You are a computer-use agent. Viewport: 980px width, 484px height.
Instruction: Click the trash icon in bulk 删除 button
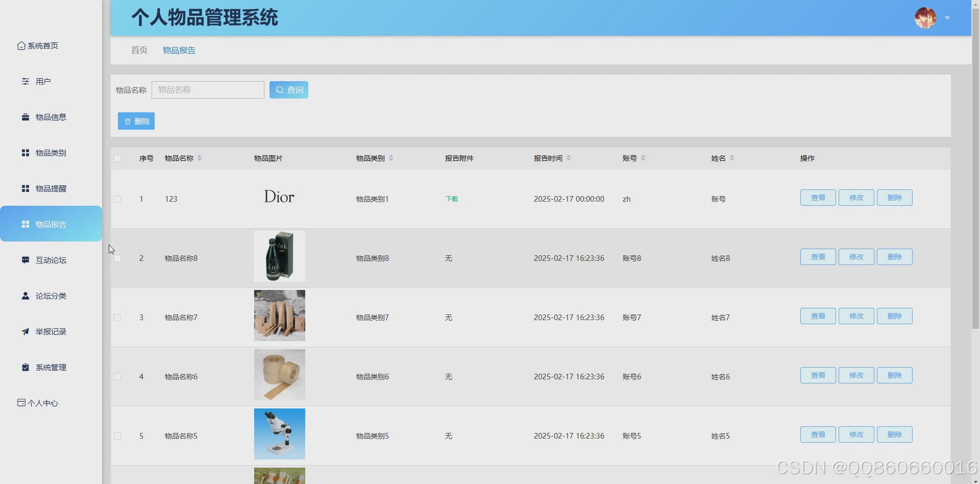(x=128, y=122)
